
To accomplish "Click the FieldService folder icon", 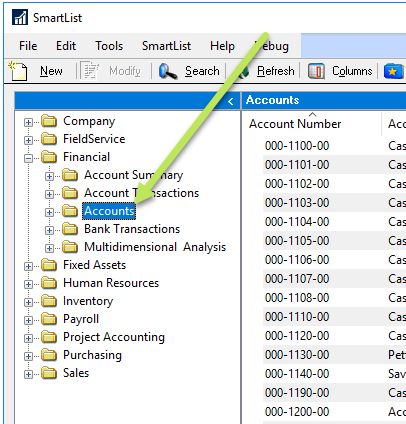I will coord(49,139).
